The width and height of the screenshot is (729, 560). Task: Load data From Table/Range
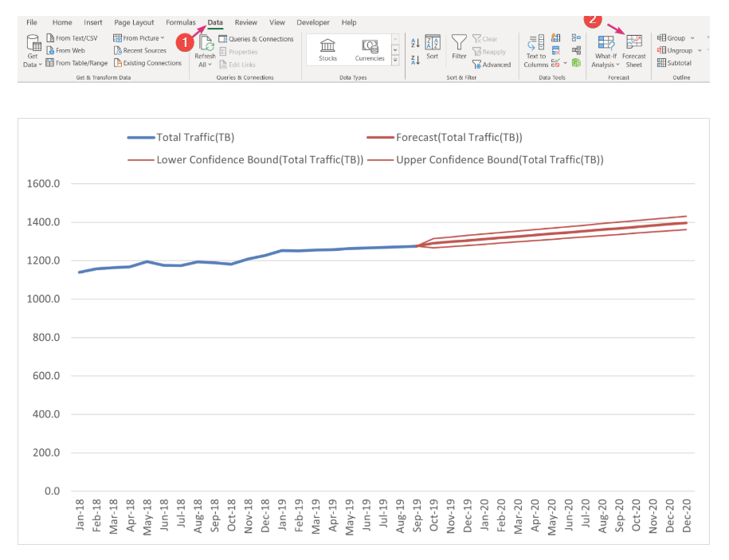[76, 63]
